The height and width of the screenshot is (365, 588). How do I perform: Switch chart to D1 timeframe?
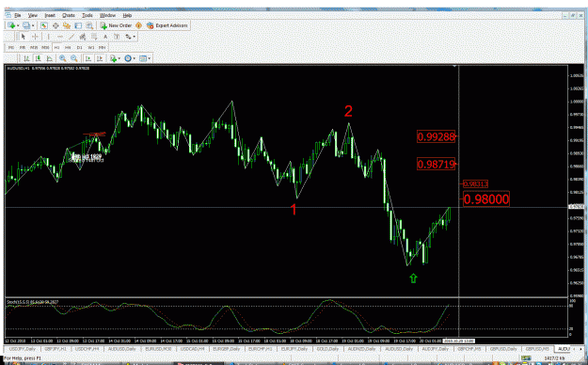pos(80,47)
